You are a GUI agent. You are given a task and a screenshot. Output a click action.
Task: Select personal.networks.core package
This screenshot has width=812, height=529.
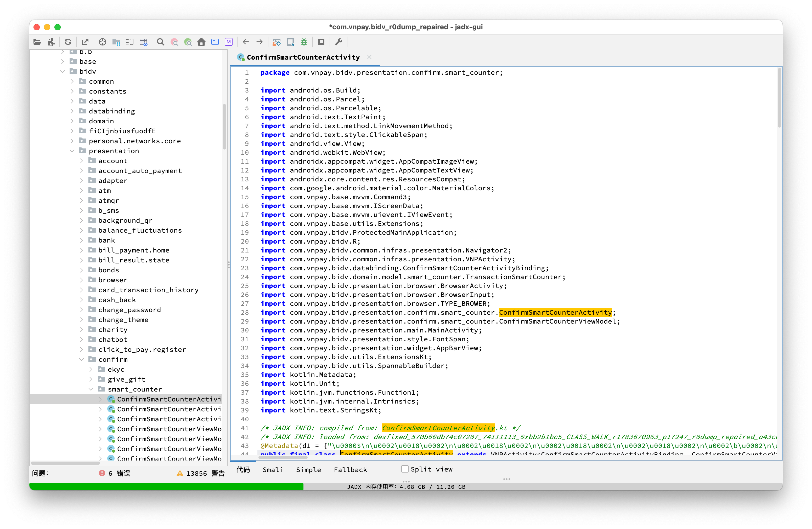(x=135, y=141)
